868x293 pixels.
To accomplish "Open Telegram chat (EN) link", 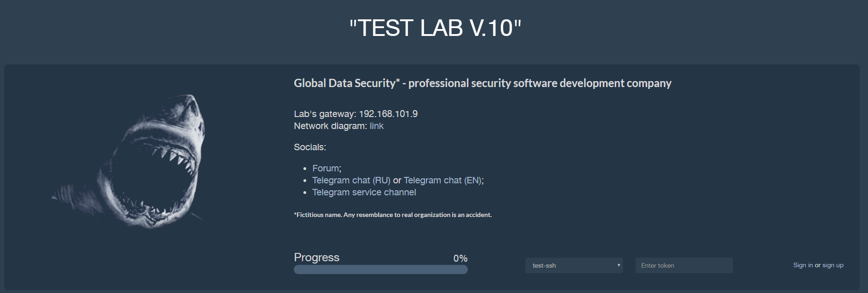I will pyautogui.click(x=443, y=181).
